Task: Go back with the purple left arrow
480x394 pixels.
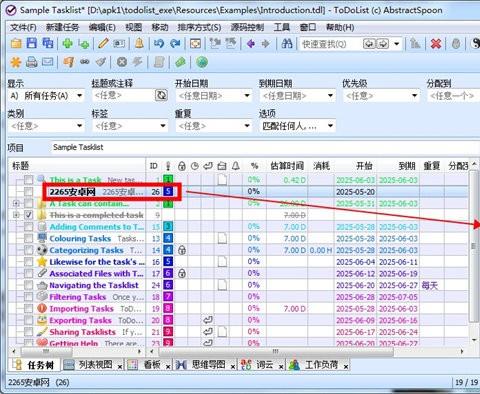Action: coord(251,44)
